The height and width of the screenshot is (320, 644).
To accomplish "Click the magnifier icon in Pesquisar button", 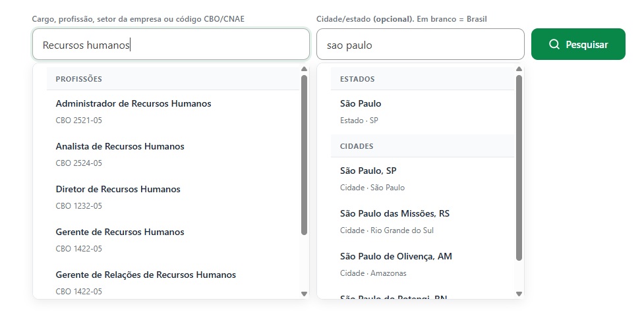I will click(554, 44).
